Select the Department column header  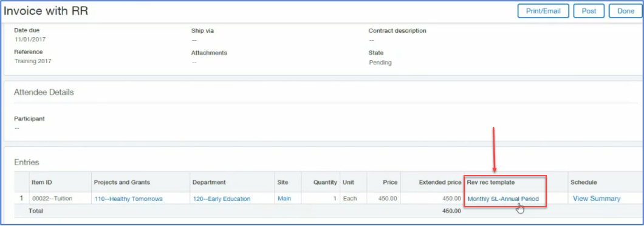(x=232, y=182)
